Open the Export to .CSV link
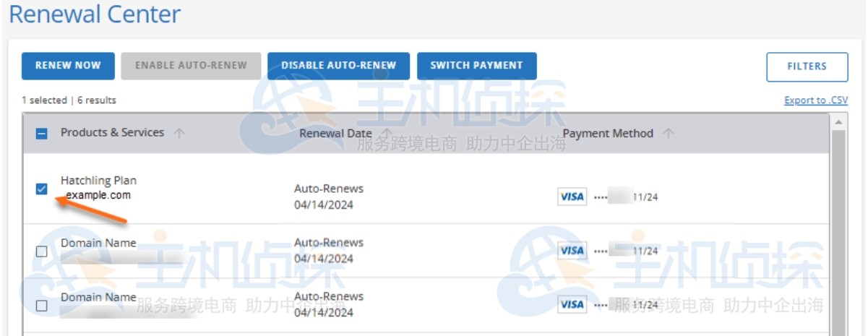The image size is (868, 336). [816, 100]
